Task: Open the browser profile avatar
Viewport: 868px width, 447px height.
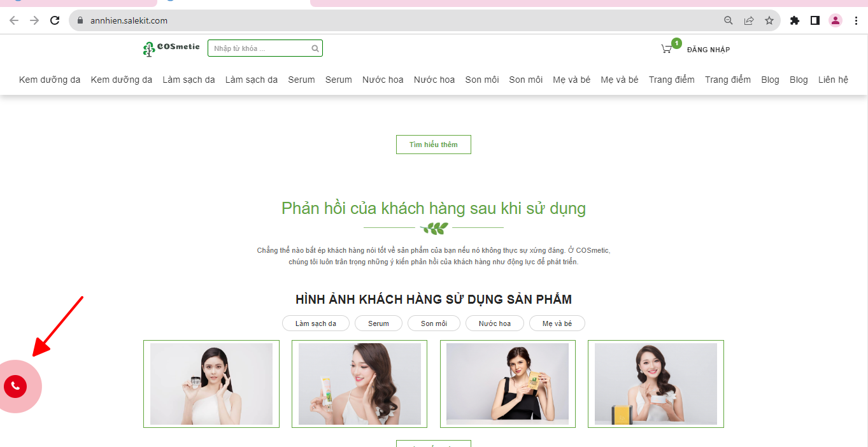Action: pyautogui.click(x=835, y=20)
